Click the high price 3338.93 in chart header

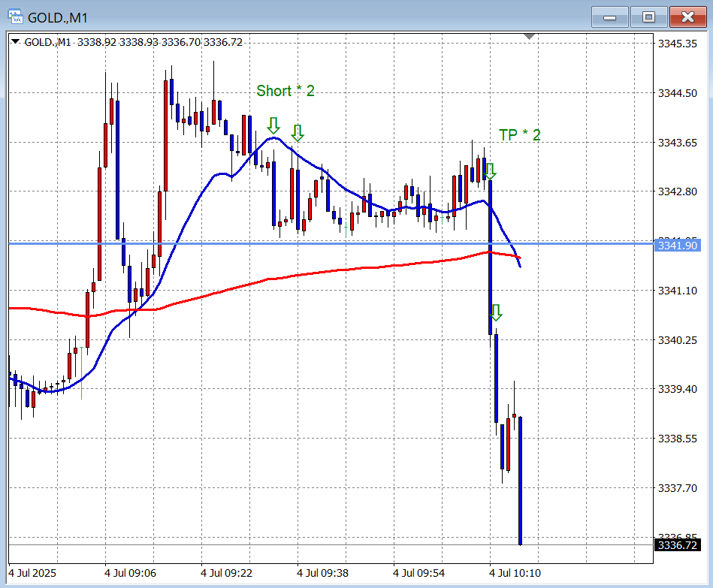point(139,42)
